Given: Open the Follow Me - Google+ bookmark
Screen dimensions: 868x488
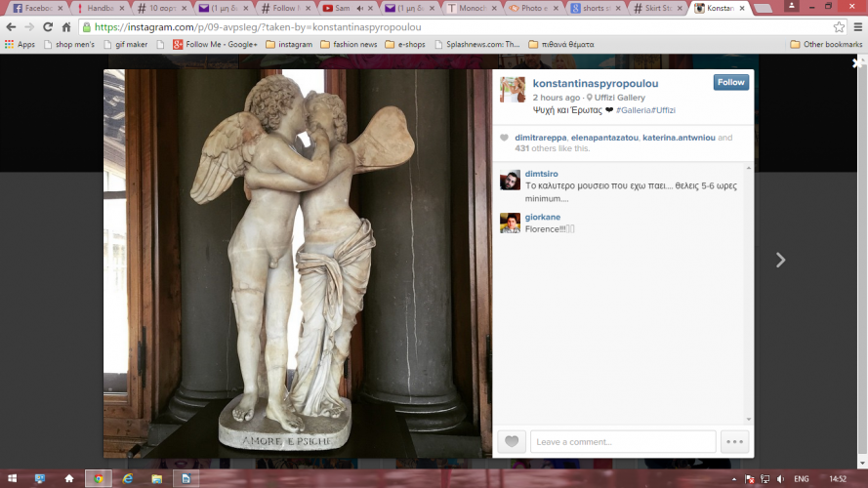Looking at the screenshot, I should (x=215, y=44).
